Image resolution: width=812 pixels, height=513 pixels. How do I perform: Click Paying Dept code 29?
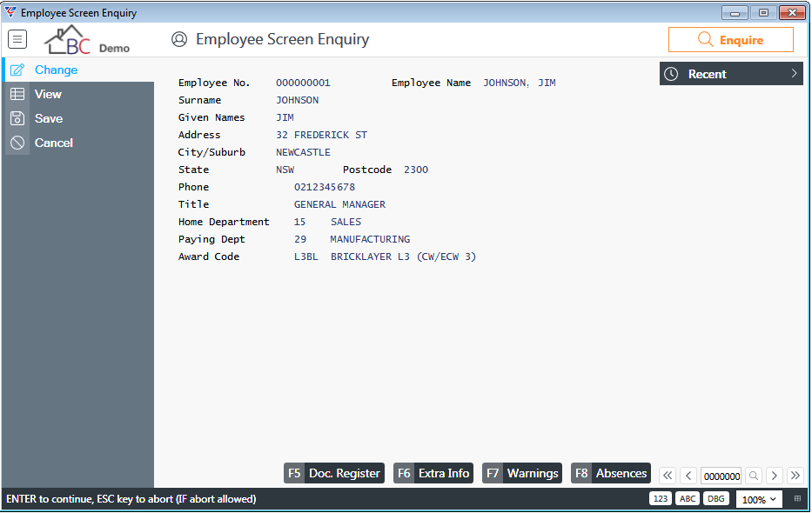pos(300,239)
